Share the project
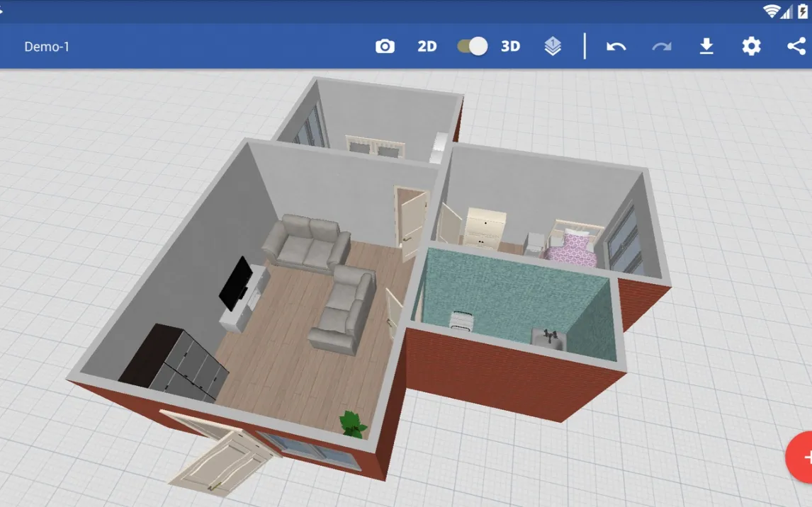The width and height of the screenshot is (812, 507). click(x=796, y=47)
